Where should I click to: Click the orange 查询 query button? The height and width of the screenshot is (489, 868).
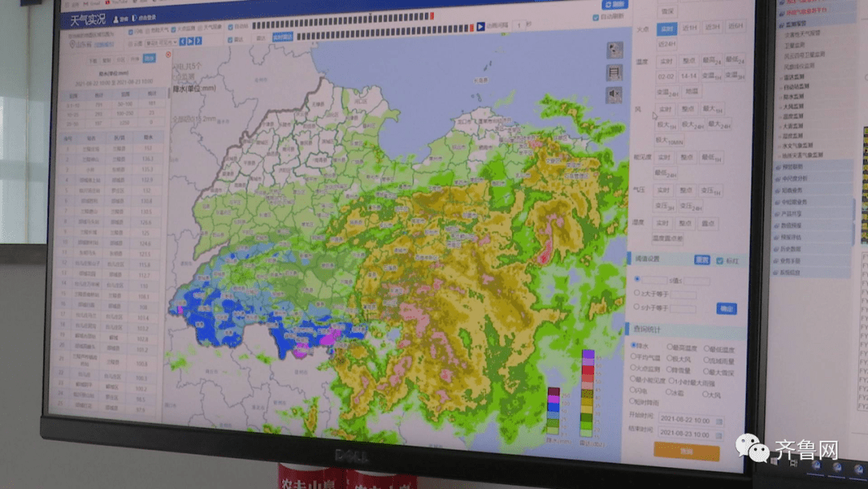pyautogui.click(x=686, y=451)
